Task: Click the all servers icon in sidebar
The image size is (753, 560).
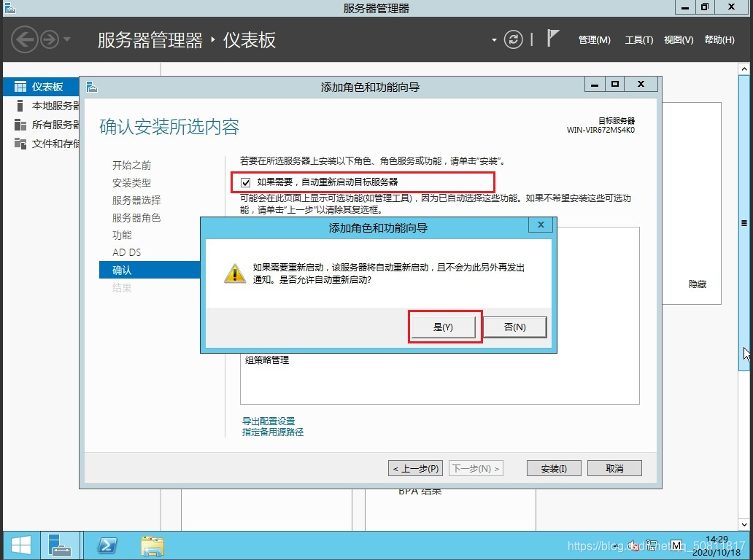Action: coord(20,125)
